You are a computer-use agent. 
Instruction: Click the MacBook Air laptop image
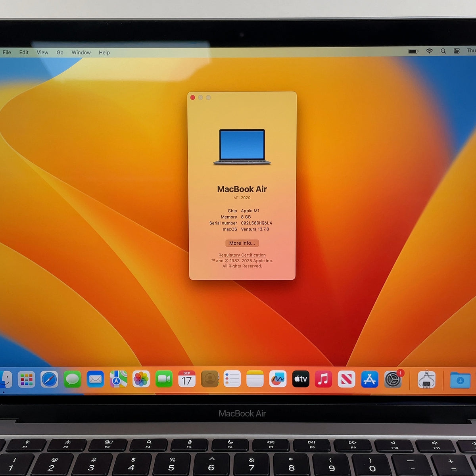pos(242,147)
